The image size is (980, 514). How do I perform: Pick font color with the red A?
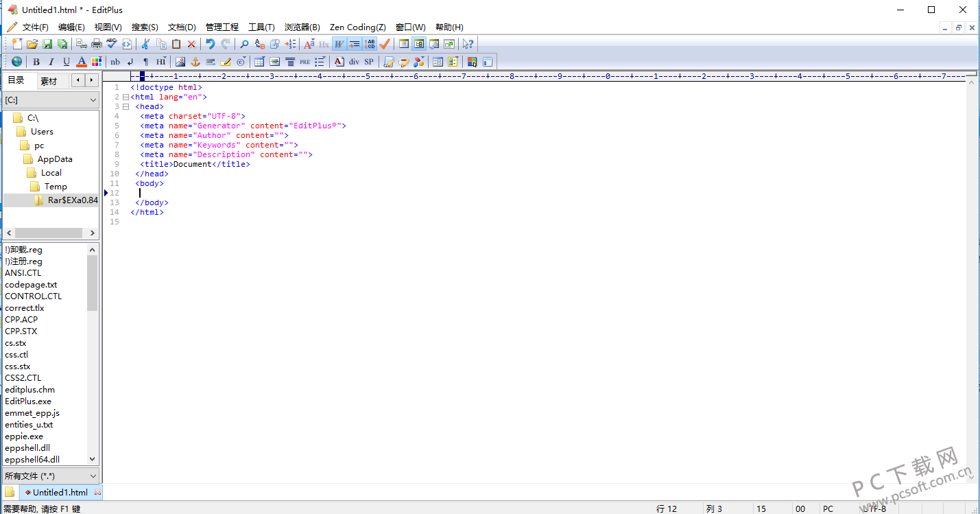(x=82, y=62)
